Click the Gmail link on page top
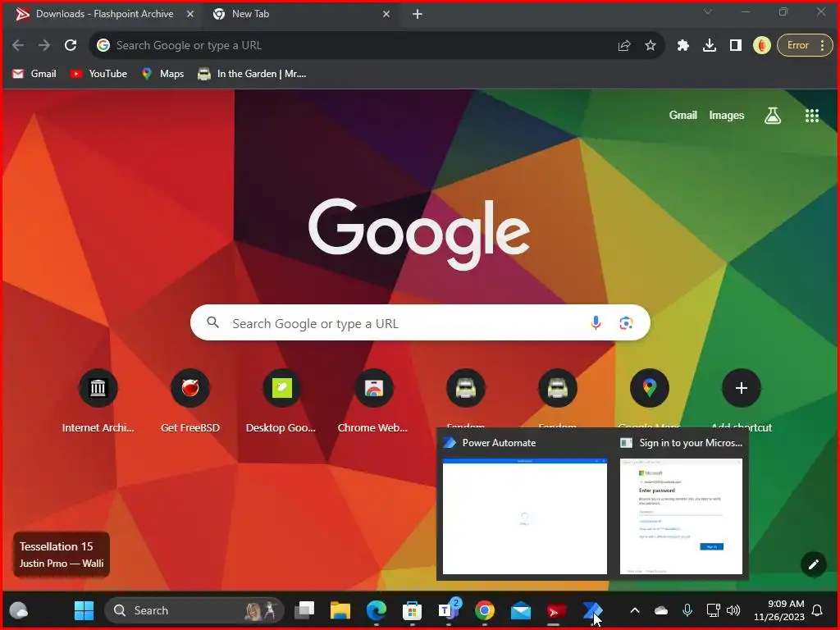The image size is (840, 630). (x=683, y=115)
